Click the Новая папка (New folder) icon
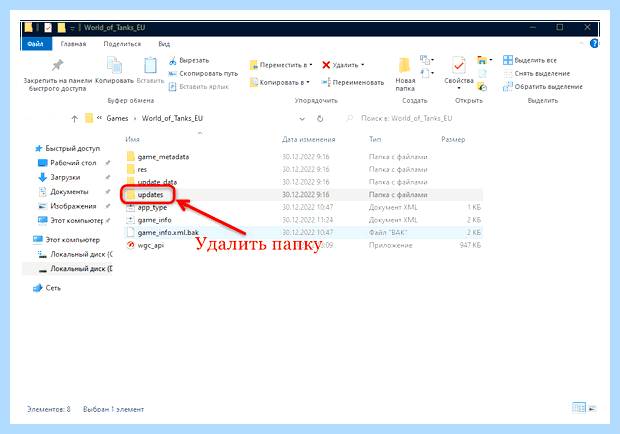The image size is (620, 434). tap(405, 65)
